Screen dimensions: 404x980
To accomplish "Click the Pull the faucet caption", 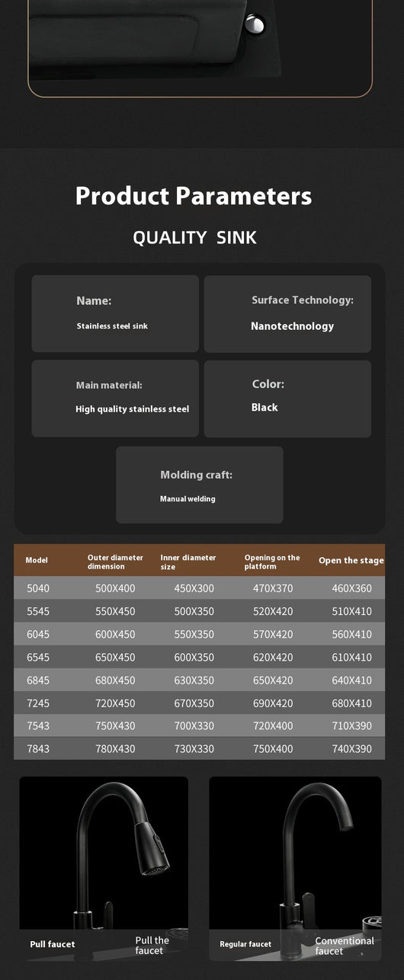I will tap(152, 945).
